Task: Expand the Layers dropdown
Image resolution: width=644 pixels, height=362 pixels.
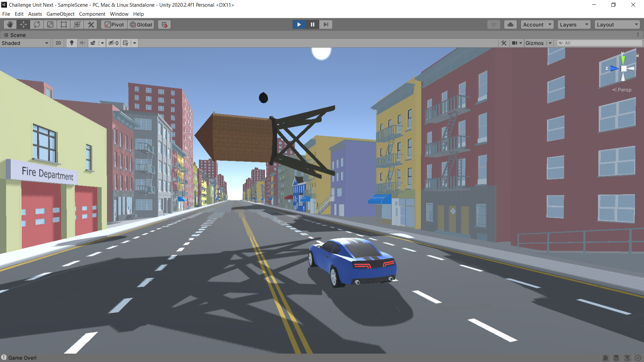Action: point(574,24)
